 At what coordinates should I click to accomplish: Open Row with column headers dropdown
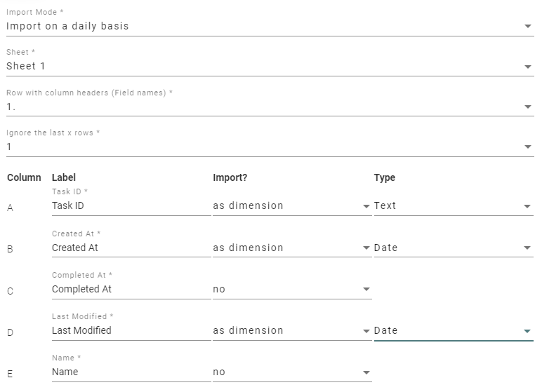(x=267, y=107)
